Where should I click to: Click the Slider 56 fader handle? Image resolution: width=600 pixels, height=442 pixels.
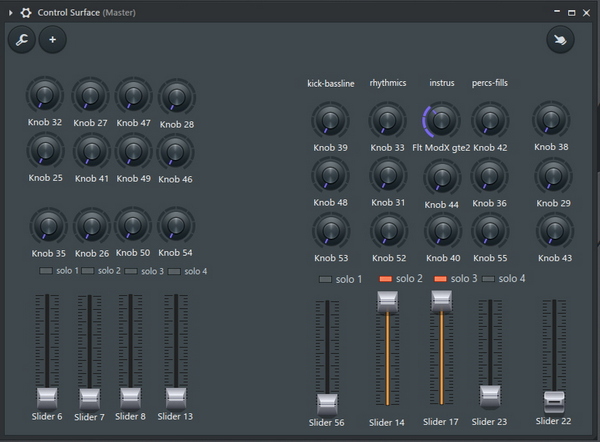pyautogui.click(x=327, y=404)
